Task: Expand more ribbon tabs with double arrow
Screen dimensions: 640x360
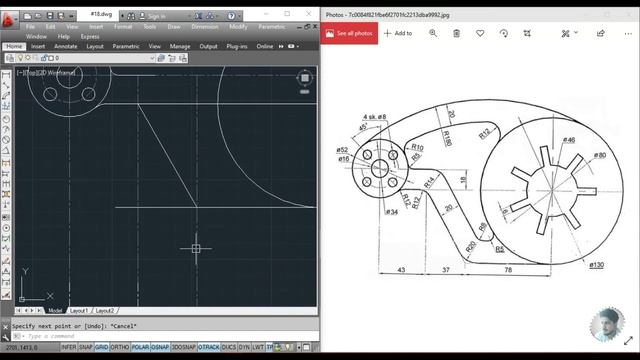Action: pyautogui.click(x=281, y=46)
